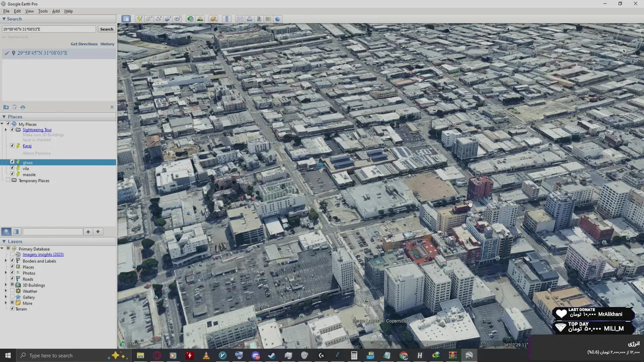
Task: Start the Record a Tour tool
Action: [177, 19]
